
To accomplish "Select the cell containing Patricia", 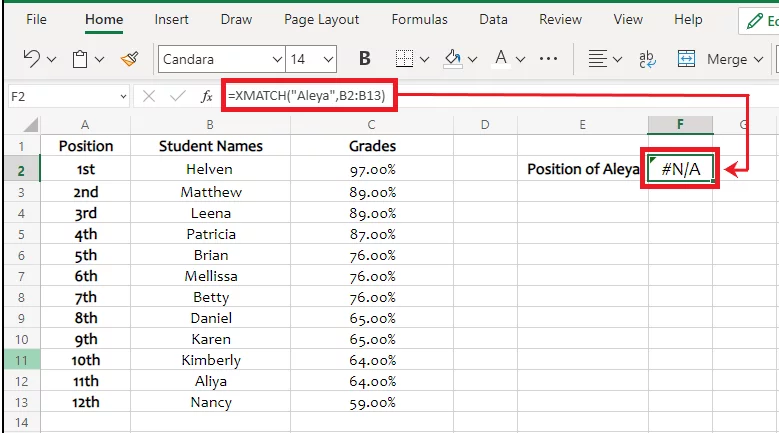I will tap(211, 234).
